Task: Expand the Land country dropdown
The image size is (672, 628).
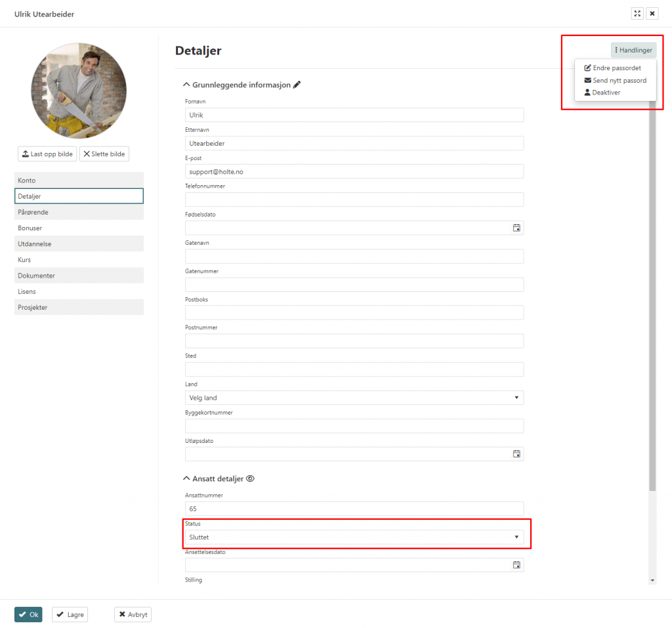Action: (x=354, y=398)
